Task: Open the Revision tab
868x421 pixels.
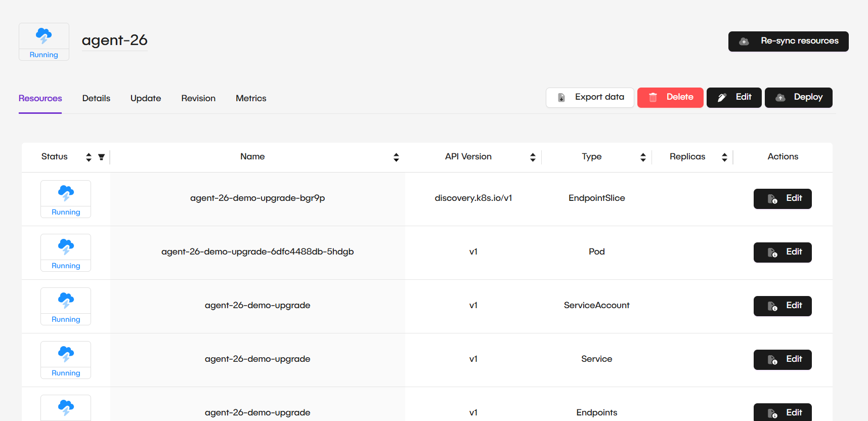Action: pyautogui.click(x=198, y=98)
